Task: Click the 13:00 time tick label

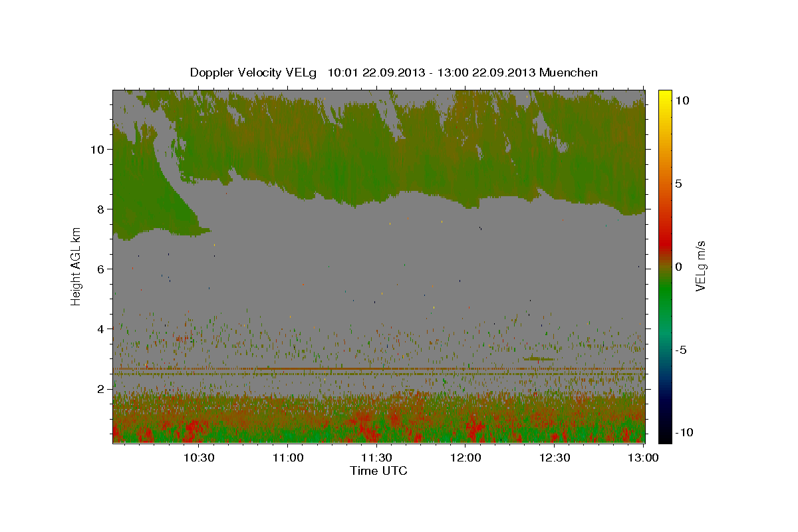Action: point(643,458)
